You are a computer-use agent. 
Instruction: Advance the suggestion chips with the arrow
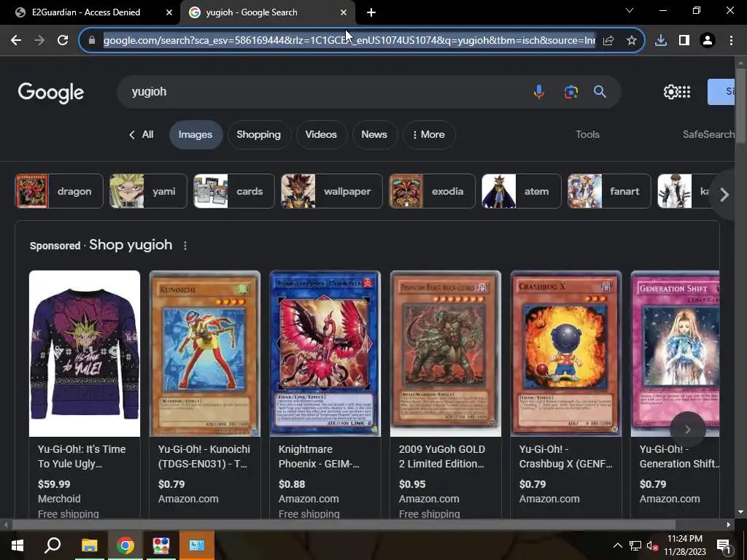pos(724,194)
